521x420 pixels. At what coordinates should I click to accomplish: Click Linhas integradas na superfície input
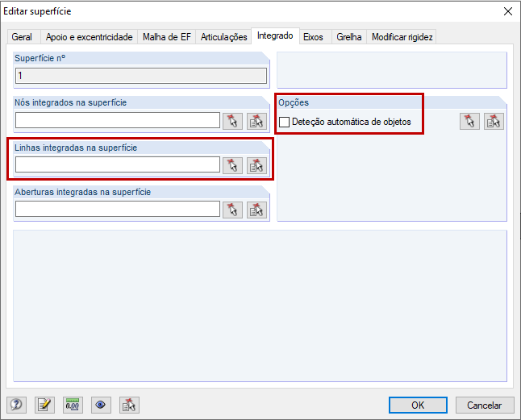pyautogui.click(x=118, y=164)
